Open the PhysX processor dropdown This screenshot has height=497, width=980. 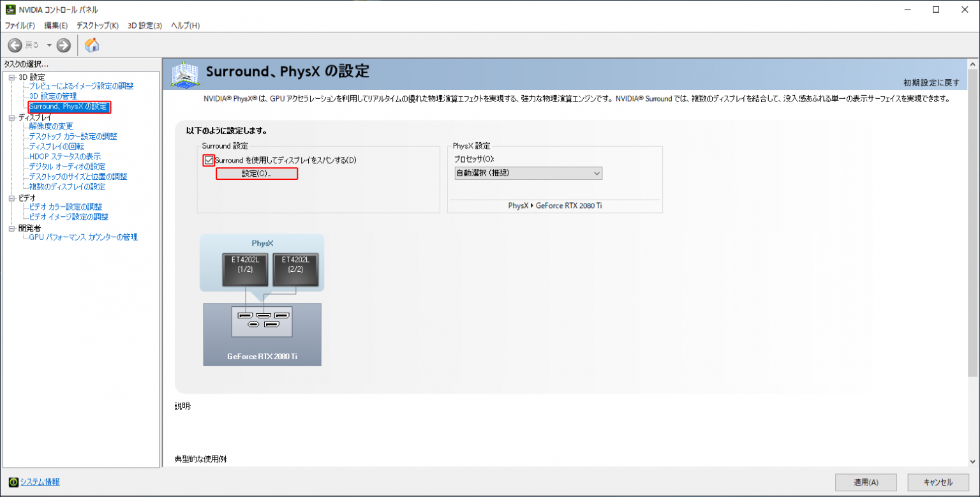[529, 173]
